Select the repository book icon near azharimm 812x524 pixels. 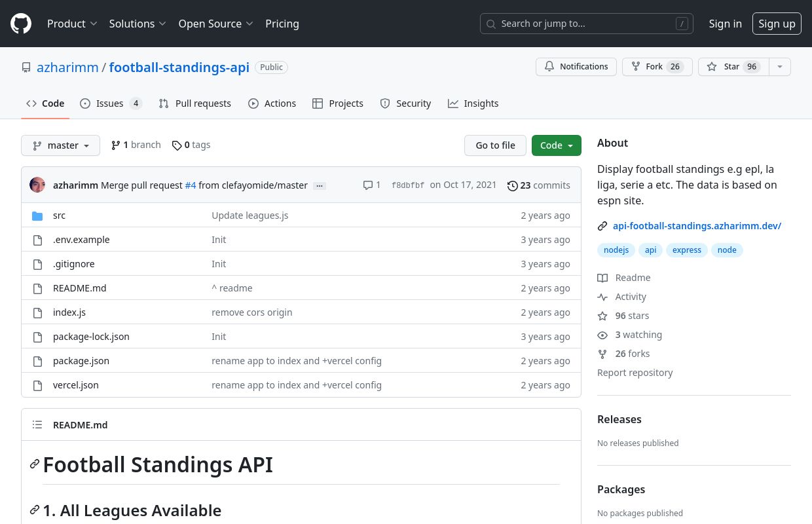[x=26, y=67]
